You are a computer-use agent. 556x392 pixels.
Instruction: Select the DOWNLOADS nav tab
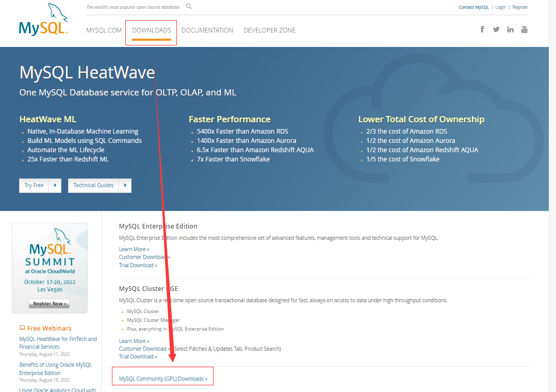tap(152, 30)
